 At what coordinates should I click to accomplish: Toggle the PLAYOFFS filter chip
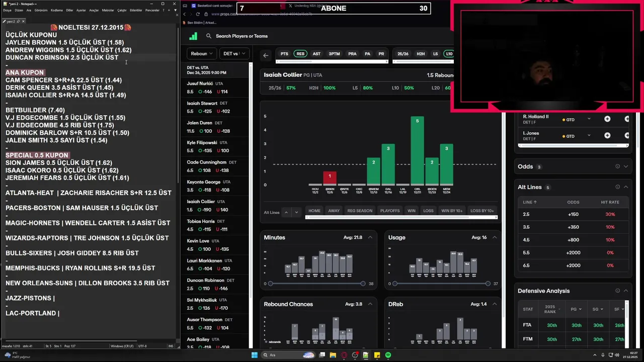[x=390, y=211]
